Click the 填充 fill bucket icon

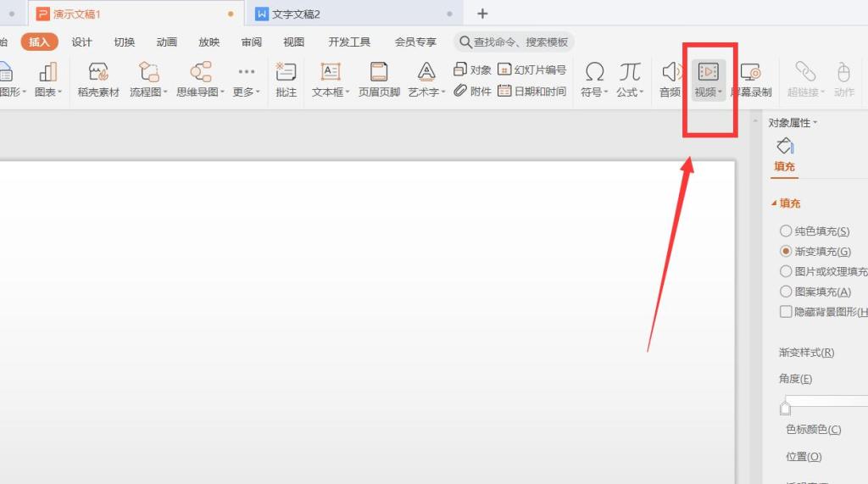coord(784,146)
